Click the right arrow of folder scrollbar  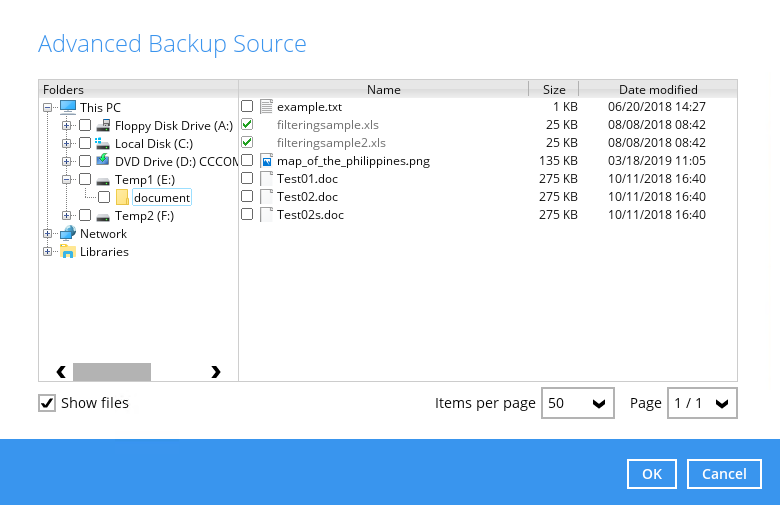coord(215,372)
